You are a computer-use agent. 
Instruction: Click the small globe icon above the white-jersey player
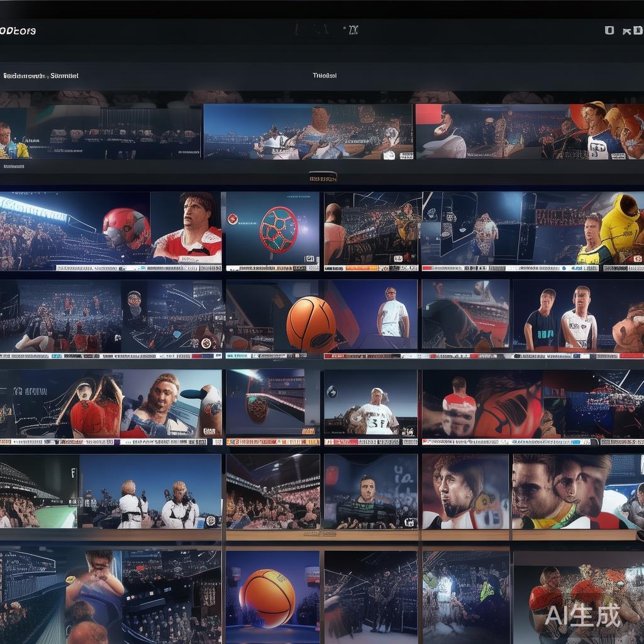[331, 392]
